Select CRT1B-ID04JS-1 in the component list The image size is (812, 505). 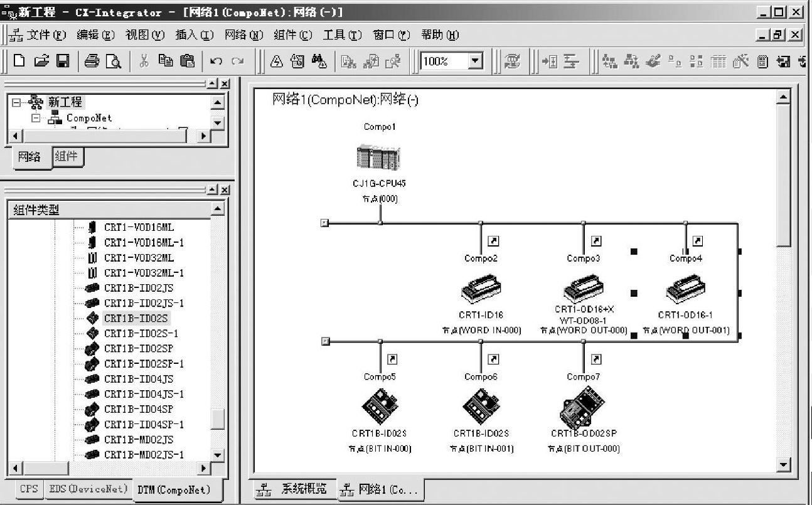[x=144, y=394]
